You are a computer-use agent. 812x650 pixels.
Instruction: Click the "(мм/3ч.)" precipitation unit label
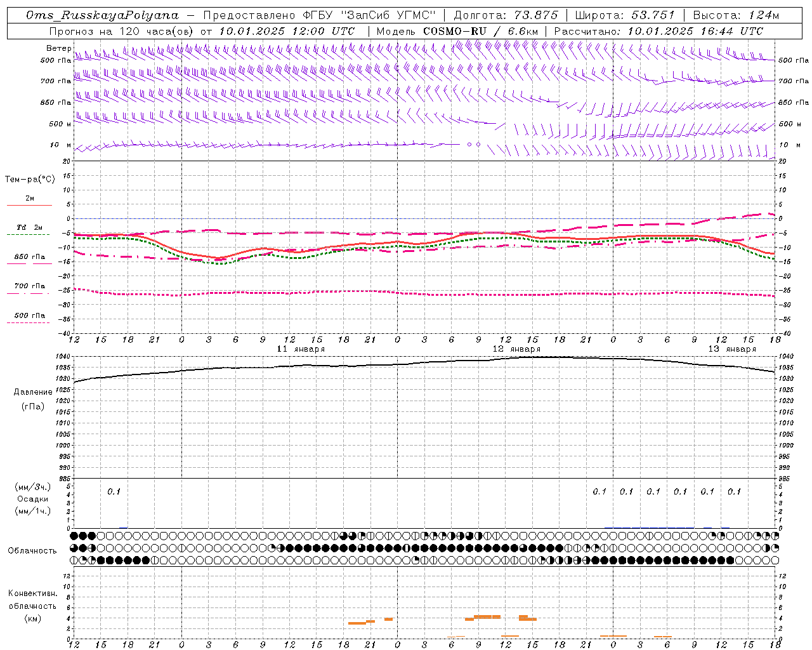point(33,487)
